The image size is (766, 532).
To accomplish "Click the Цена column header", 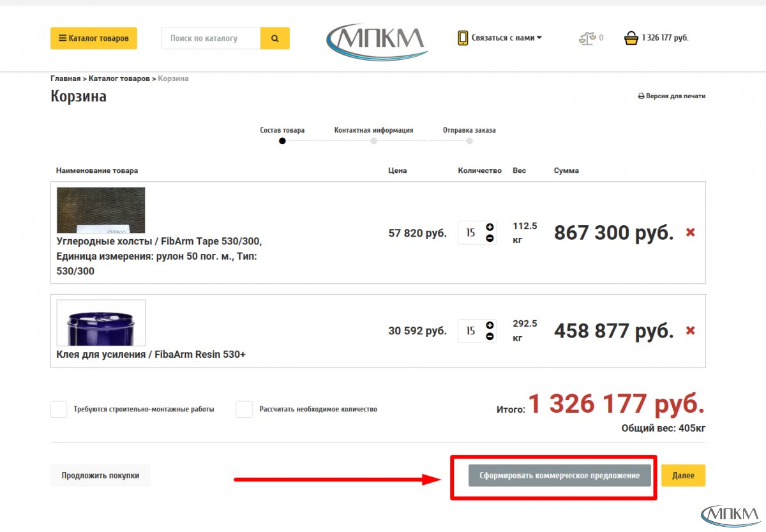I will [397, 171].
